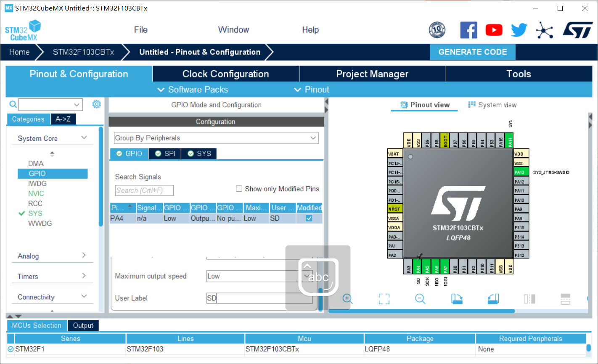Go to Home breadcrumb

point(19,52)
